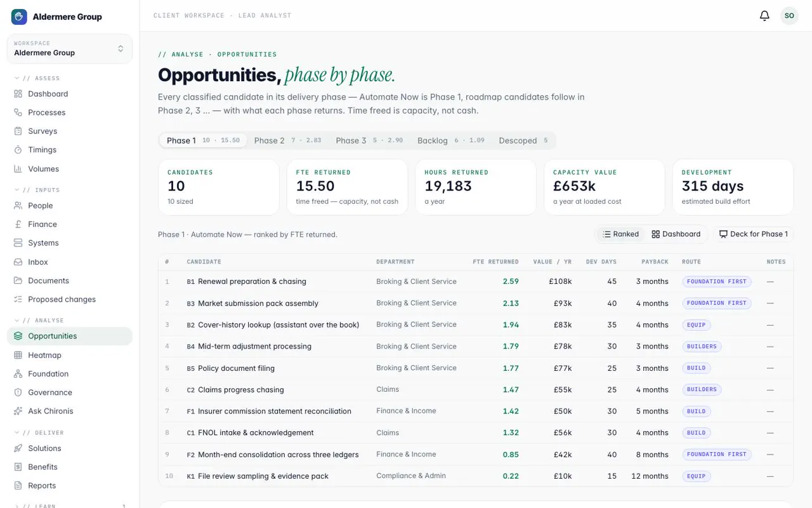
Task: Click the 12 months payback value
Action: point(650,476)
